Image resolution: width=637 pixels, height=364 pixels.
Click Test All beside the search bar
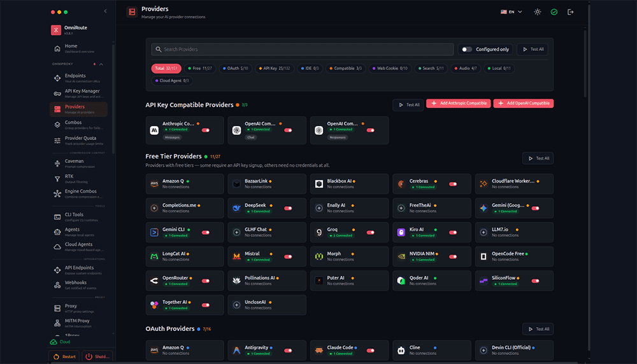tap(533, 49)
